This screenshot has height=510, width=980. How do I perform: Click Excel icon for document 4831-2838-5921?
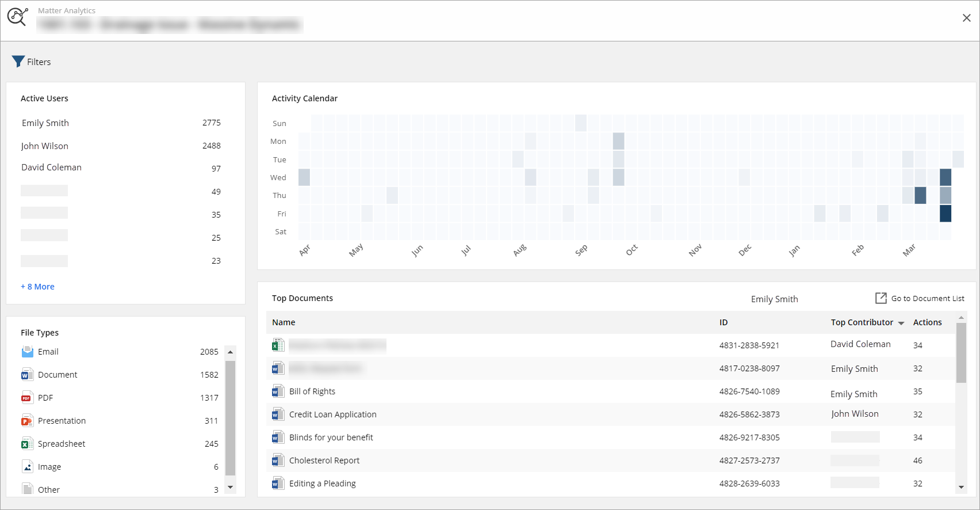pyautogui.click(x=278, y=345)
